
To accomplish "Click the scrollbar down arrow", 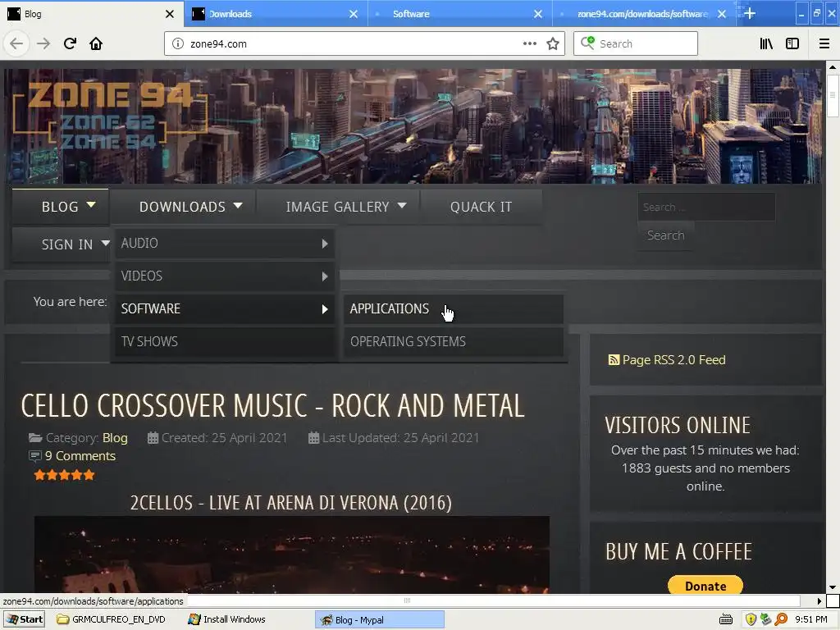I will [x=833, y=587].
